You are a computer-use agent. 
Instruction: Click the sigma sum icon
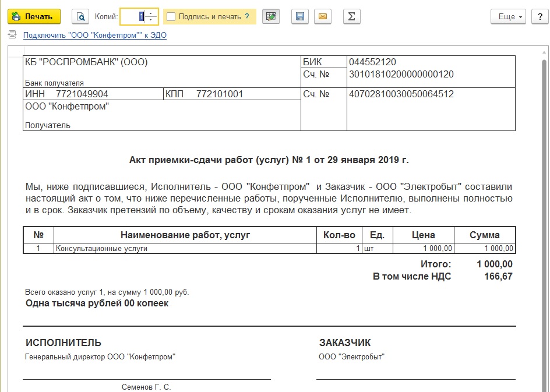(351, 16)
